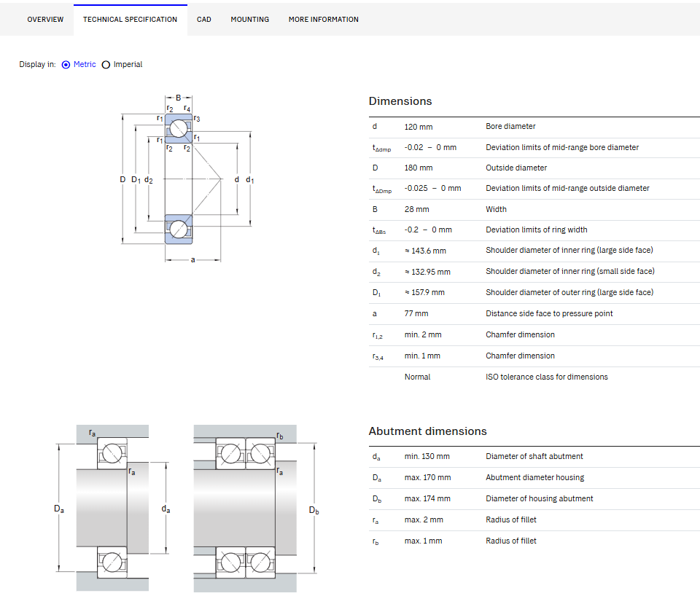
Task: Select the Metric display radio button
Action: (66, 65)
